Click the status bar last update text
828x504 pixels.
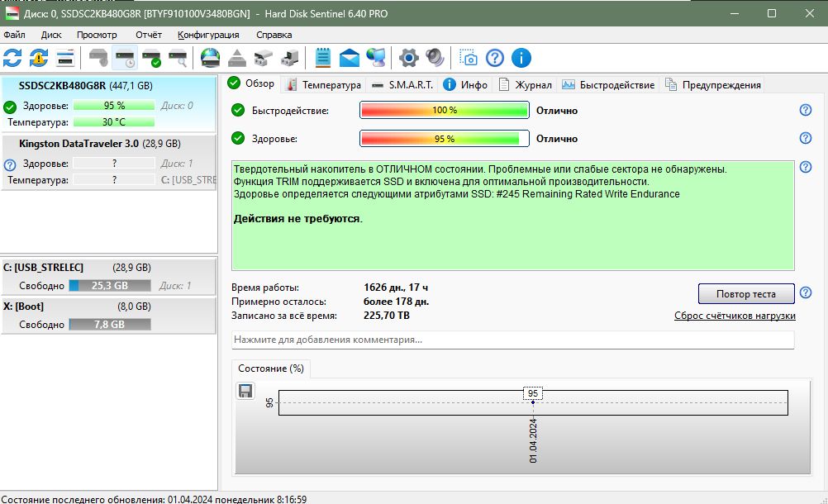(x=154, y=499)
